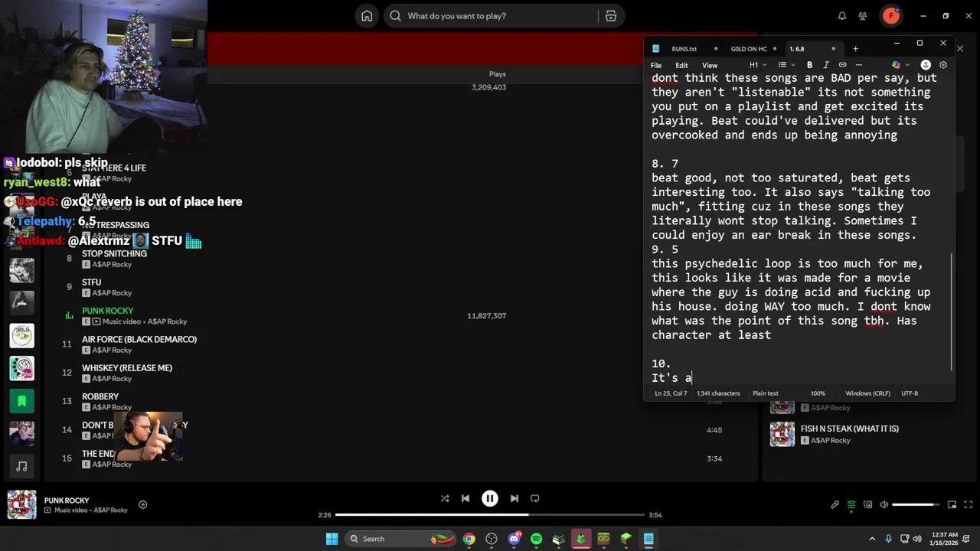The image size is (980, 551).
Task: Click UTF-8 encoding in Notepad status bar
Action: pyautogui.click(x=910, y=393)
